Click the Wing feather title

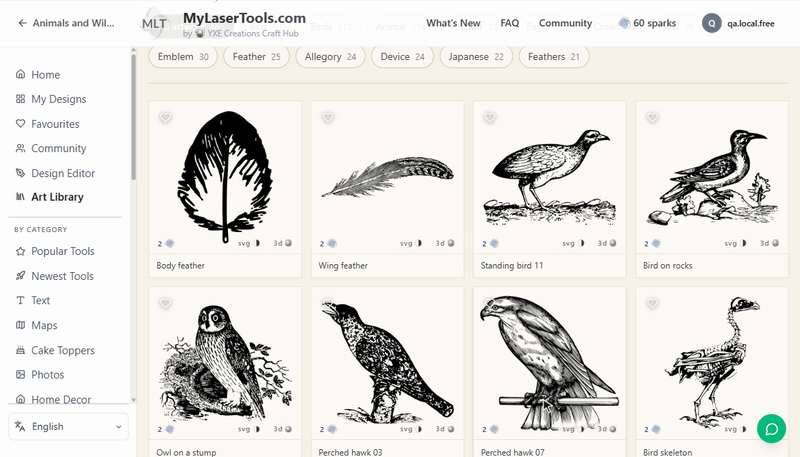pos(343,266)
